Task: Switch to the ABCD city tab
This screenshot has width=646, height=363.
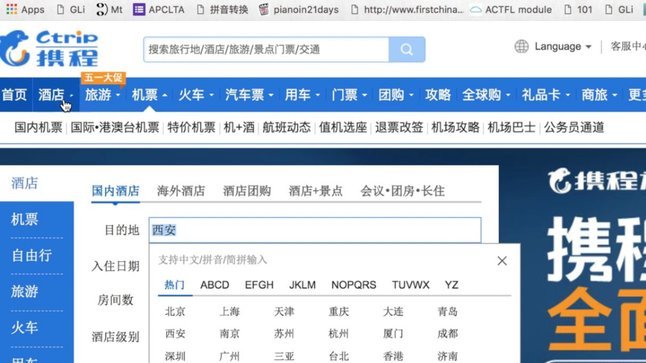Action: click(x=215, y=285)
